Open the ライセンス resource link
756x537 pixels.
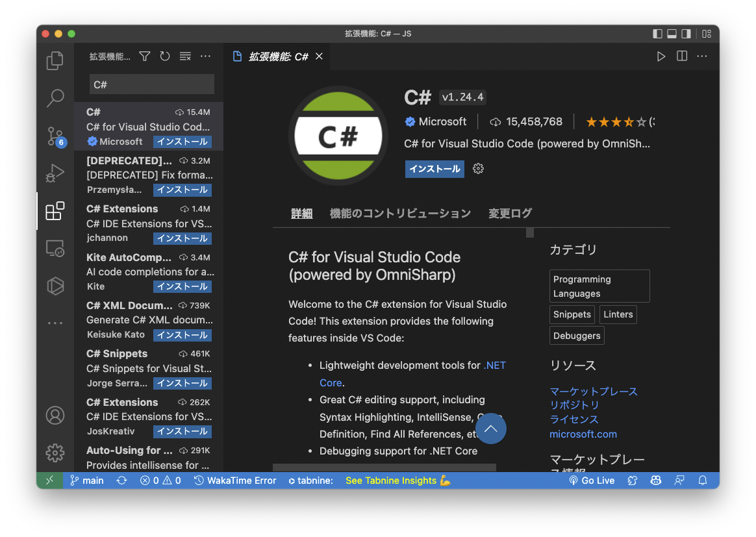[x=574, y=419]
